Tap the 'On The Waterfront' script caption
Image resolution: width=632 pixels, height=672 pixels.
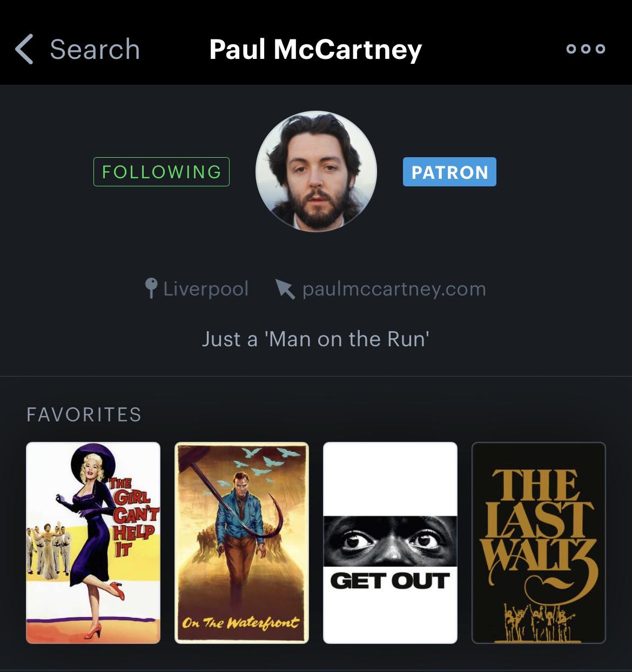(x=240, y=623)
